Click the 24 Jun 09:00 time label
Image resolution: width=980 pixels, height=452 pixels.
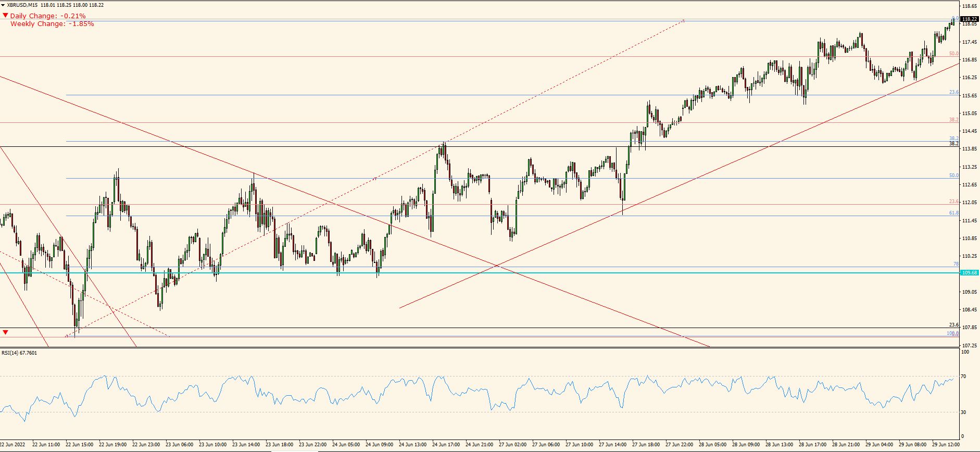pos(380,445)
